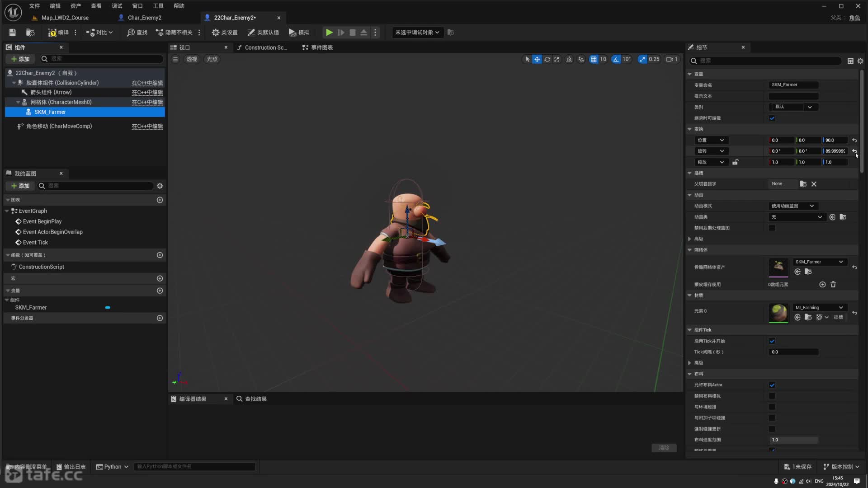Viewport: 868px width, 488px height.
Task: Open the 资产 asset menu
Action: point(75,6)
